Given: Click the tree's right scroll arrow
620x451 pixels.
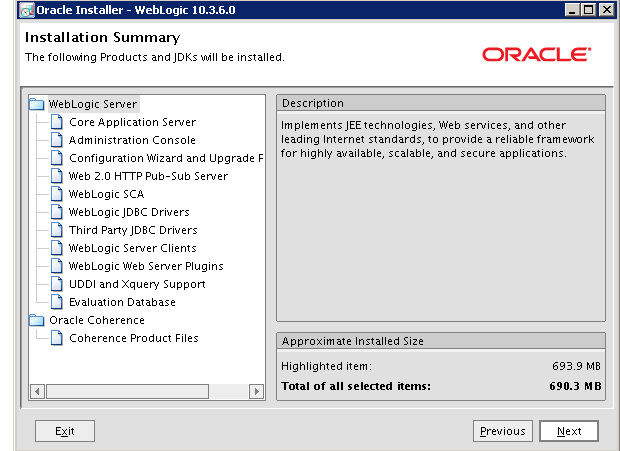Looking at the screenshot, I should pos(256,392).
